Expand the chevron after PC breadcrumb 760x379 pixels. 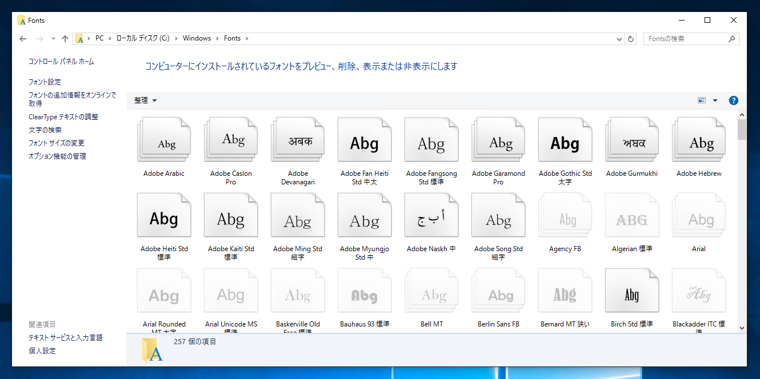(x=111, y=38)
